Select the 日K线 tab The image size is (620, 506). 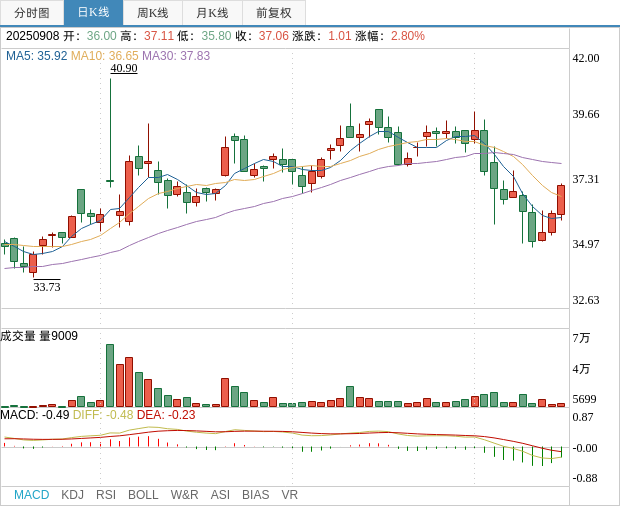[x=93, y=13]
